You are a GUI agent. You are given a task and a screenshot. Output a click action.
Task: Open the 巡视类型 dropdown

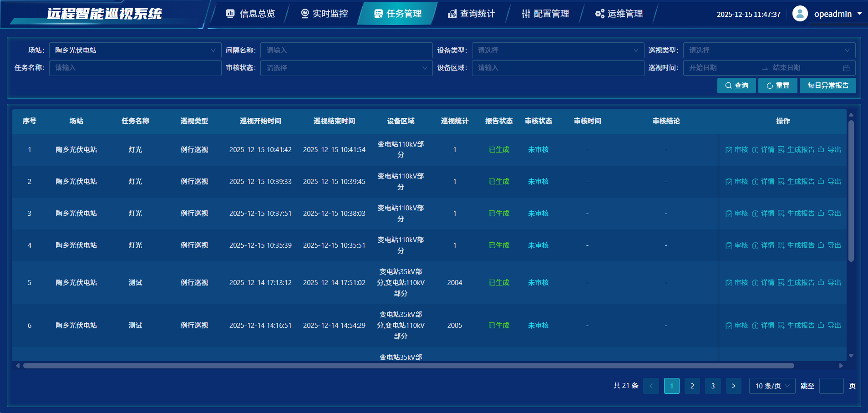(x=769, y=50)
